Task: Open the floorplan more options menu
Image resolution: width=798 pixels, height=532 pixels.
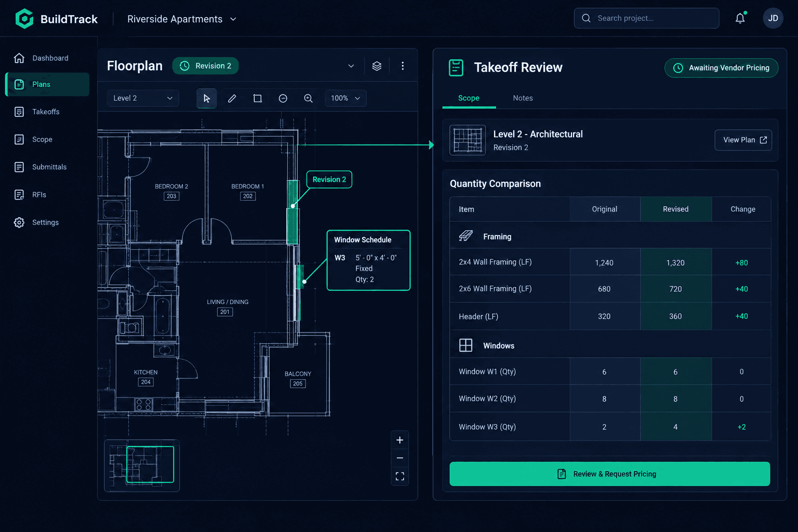Action: pos(403,66)
